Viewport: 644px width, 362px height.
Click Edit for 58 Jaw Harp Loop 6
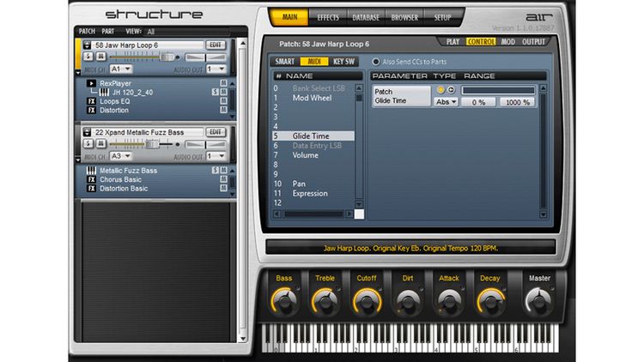pyautogui.click(x=216, y=45)
